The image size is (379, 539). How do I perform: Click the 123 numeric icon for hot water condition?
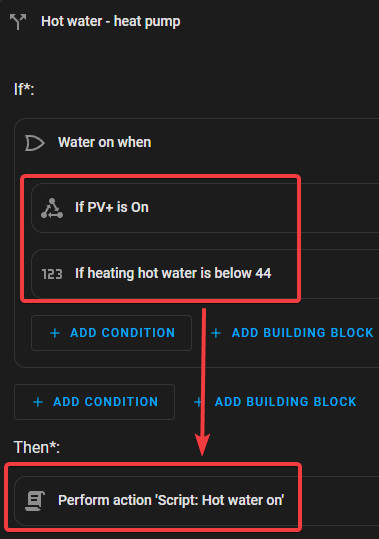tap(52, 274)
